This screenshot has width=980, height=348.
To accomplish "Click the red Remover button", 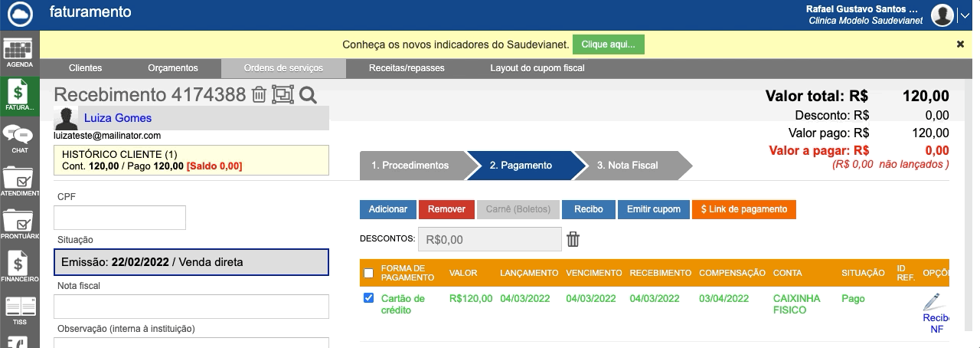I will [x=446, y=209].
